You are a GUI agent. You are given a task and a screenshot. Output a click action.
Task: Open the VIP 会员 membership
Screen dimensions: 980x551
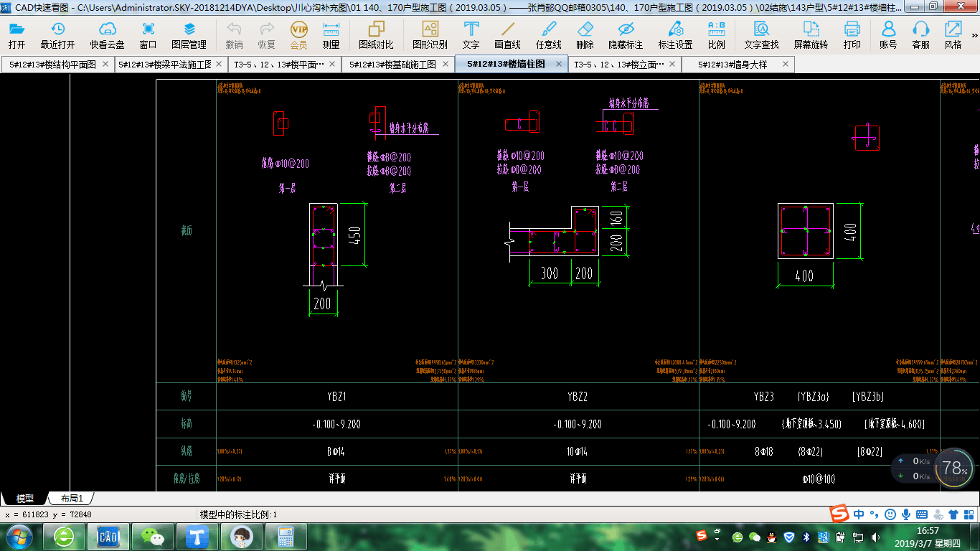[298, 35]
